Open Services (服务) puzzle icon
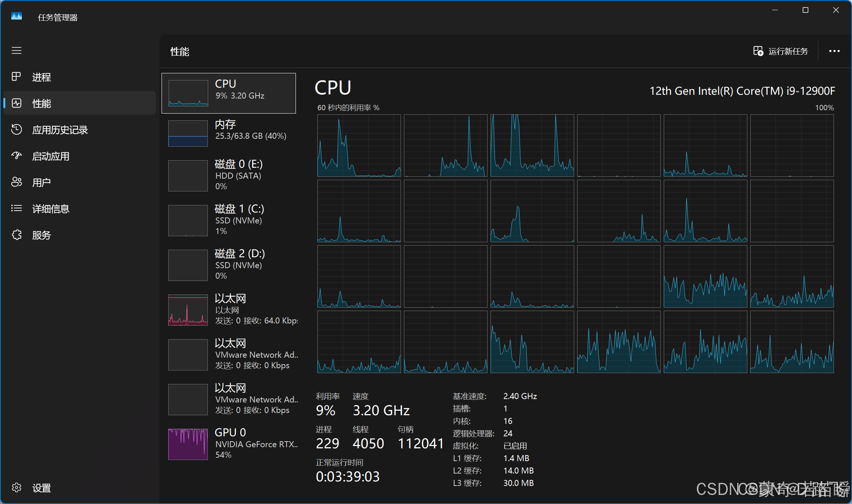The image size is (852, 504). tap(17, 235)
